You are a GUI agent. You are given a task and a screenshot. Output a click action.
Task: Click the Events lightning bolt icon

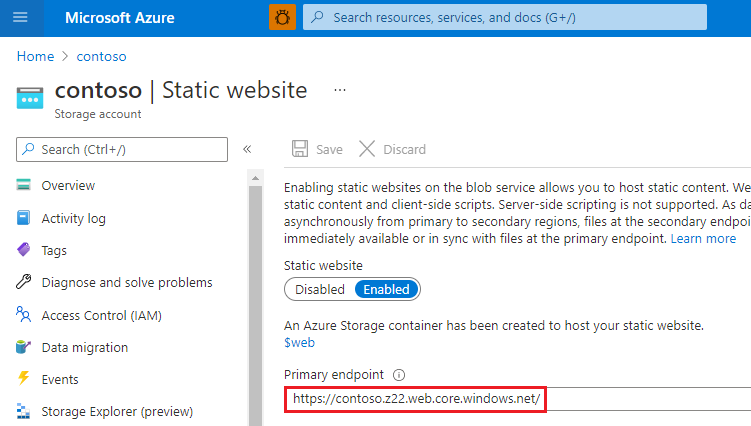tap(24, 379)
